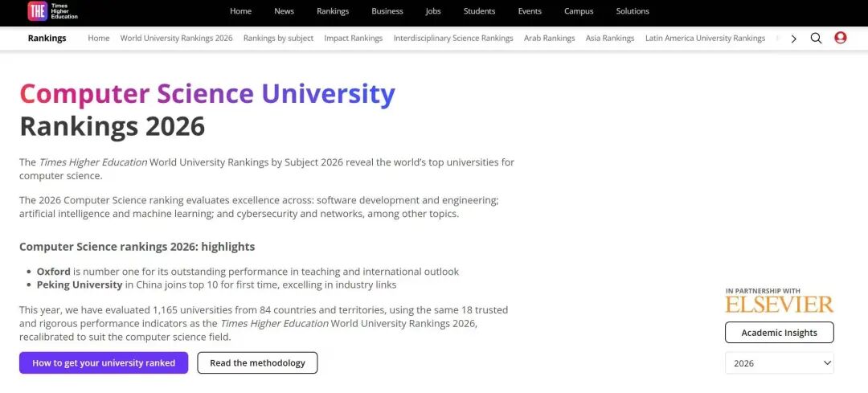
Task: Click the In Partnership With caption
Action: coord(763,291)
